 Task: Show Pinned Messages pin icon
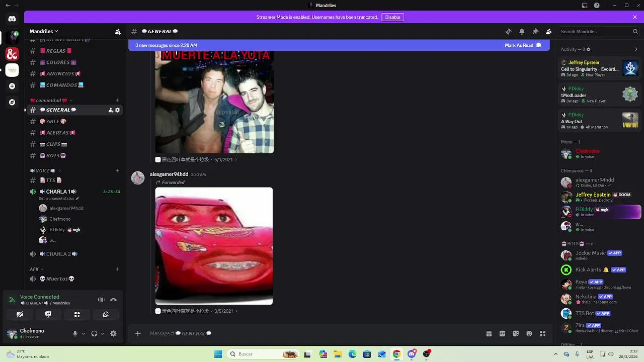[x=535, y=31]
